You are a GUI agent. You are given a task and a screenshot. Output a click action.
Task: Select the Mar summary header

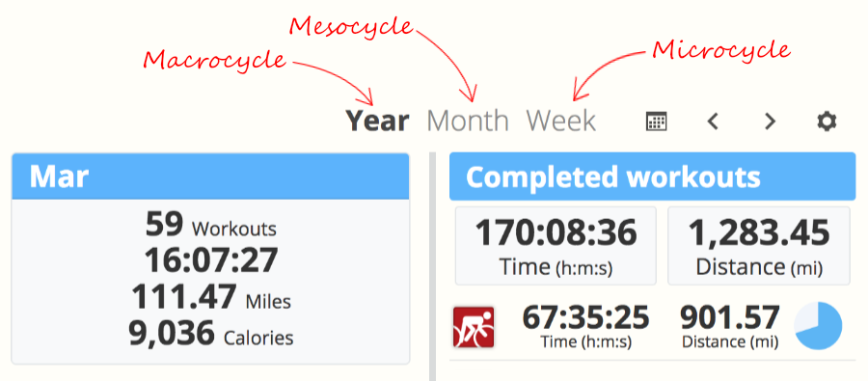(210, 177)
